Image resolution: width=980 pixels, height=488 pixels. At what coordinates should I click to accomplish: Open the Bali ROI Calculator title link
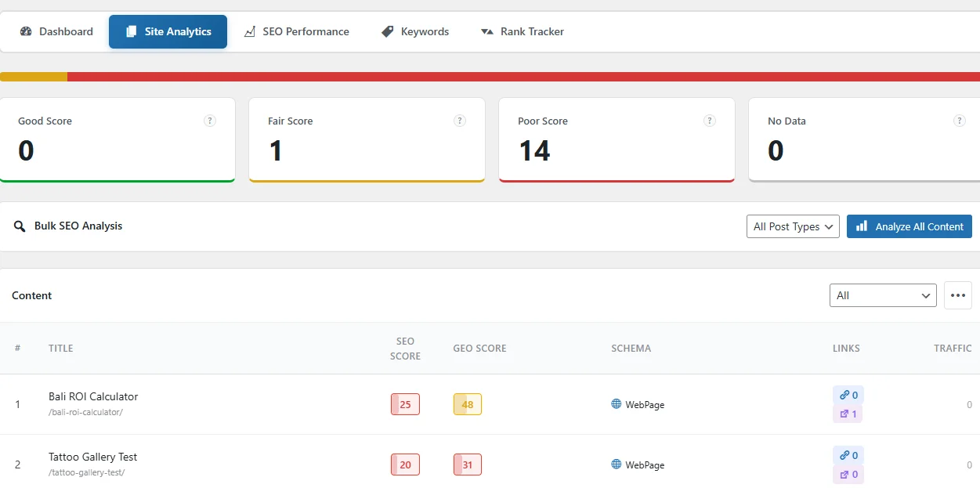point(92,396)
